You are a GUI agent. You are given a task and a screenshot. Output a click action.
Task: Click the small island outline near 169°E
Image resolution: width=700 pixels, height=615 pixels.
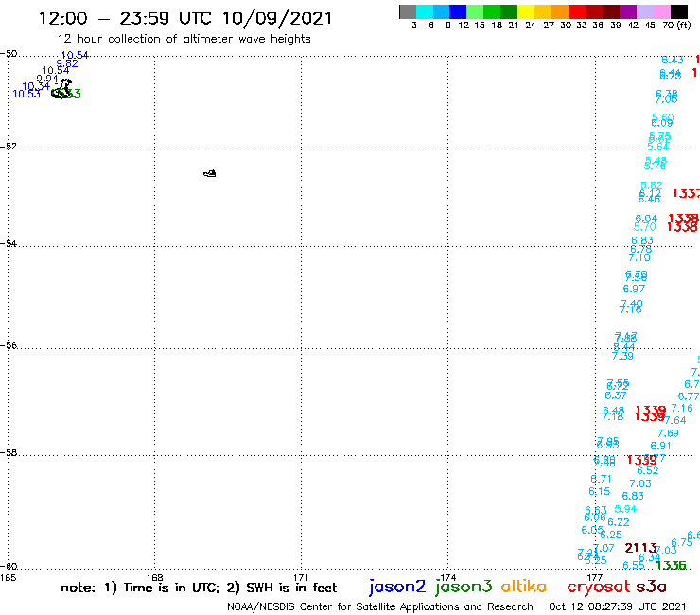point(210,173)
